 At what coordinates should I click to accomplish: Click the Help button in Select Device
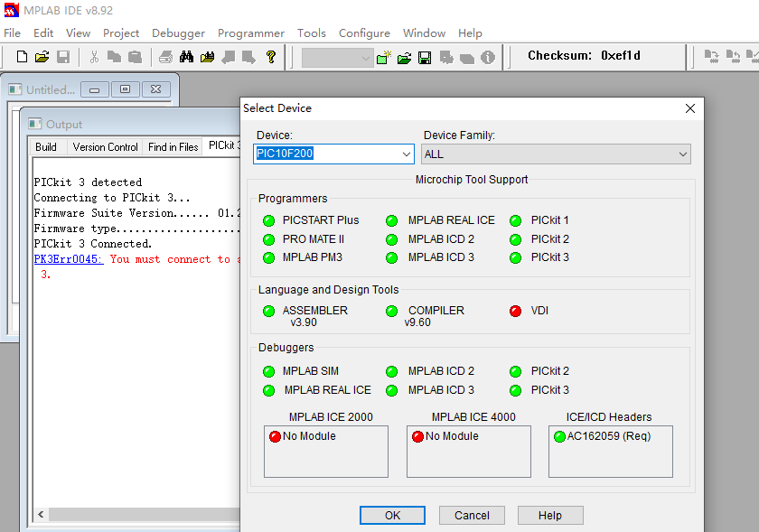(550, 515)
